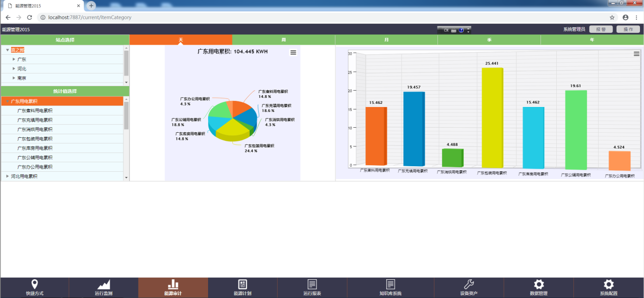Expand the 河北 station node
Image resolution: width=644 pixels, height=298 pixels.
pyautogui.click(x=14, y=68)
